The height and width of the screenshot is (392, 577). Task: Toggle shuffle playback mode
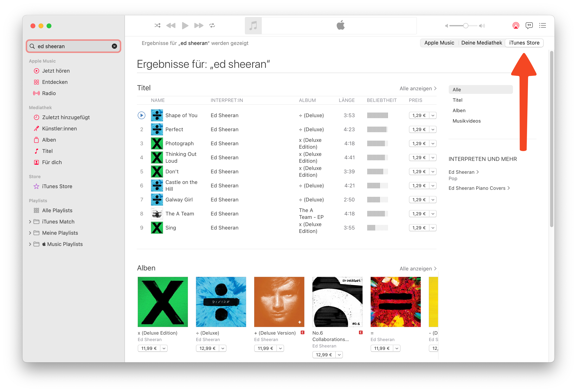157,25
